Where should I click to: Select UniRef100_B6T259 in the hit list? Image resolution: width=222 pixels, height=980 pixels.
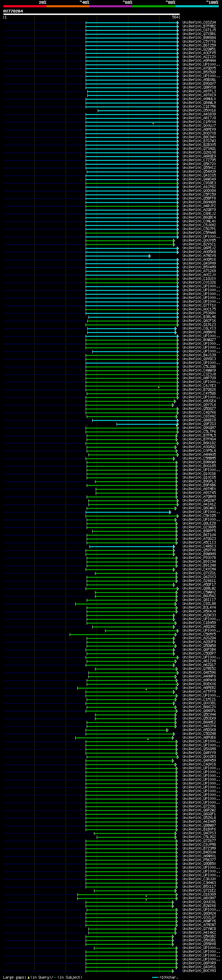click(x=199, y=45)
